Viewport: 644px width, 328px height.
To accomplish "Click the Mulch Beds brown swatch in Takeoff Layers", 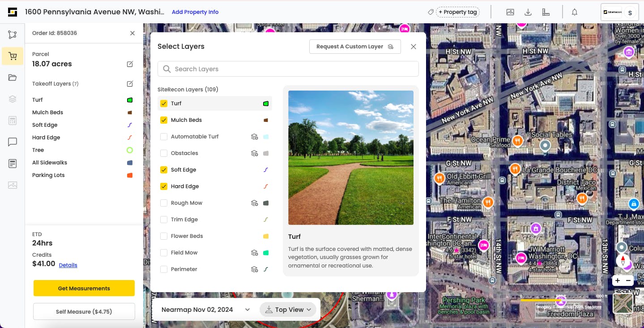I will [x=130, y=112].
